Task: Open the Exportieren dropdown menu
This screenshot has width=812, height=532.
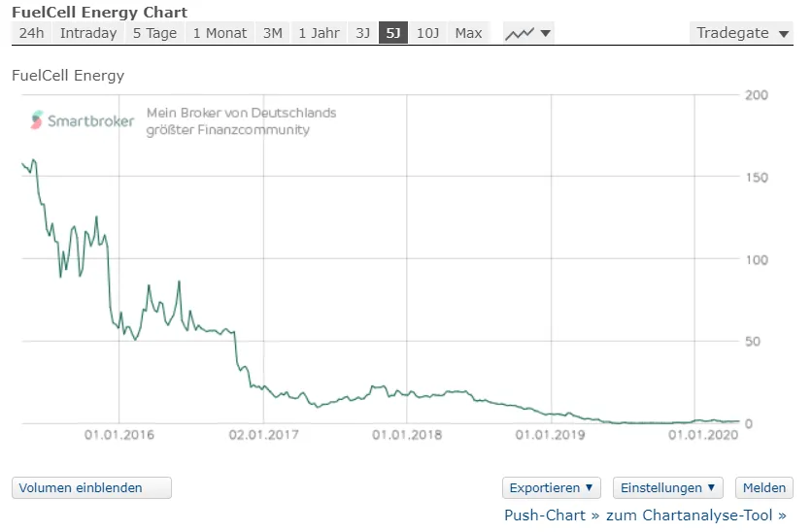Action: point(551,488)
